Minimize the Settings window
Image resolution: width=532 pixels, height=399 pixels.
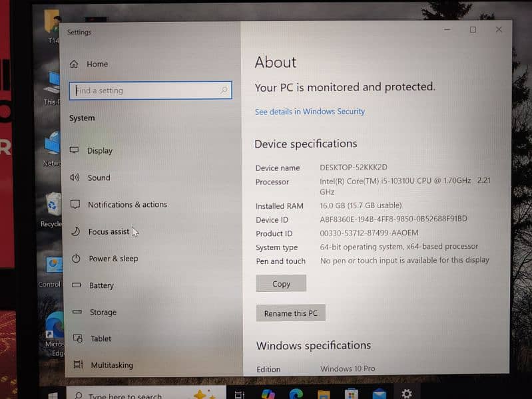[447, 30]
